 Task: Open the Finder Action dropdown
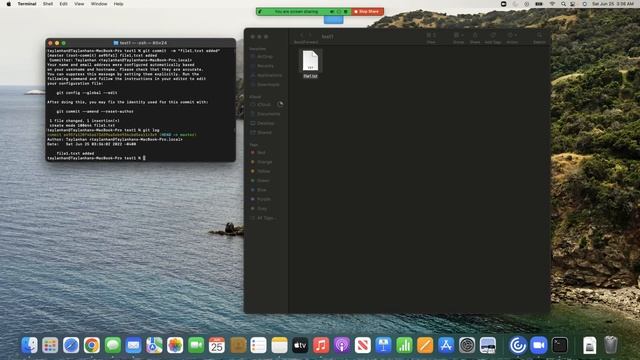512,36
